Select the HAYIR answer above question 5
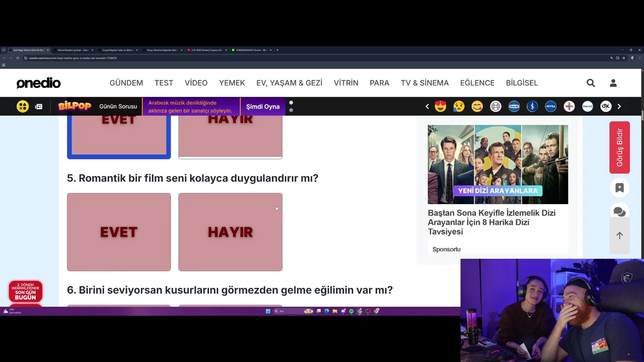Viewport: 644px width, 362px height. (230, 137)
